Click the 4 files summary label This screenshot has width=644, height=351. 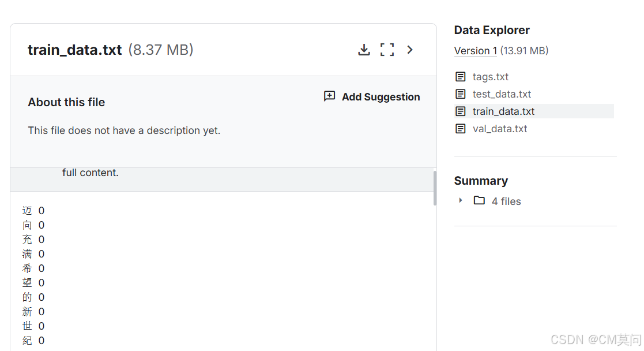click(x=506, y=201)
